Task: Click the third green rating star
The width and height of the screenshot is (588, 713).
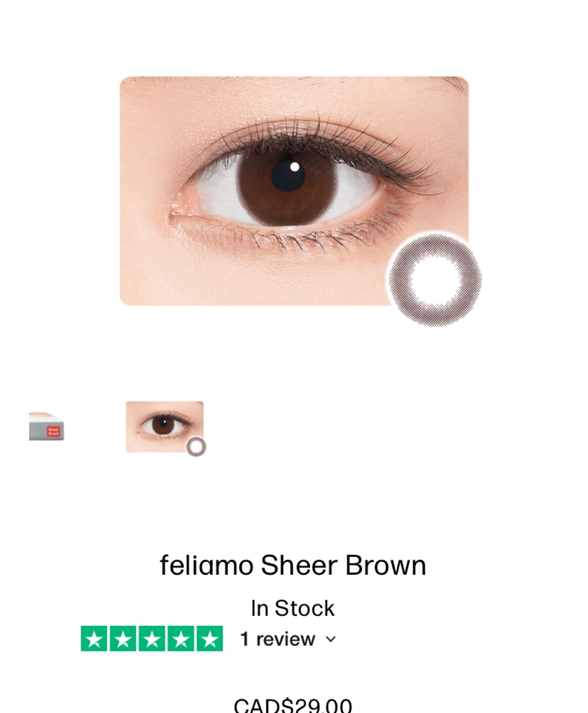Action: (x=152, y=639)
